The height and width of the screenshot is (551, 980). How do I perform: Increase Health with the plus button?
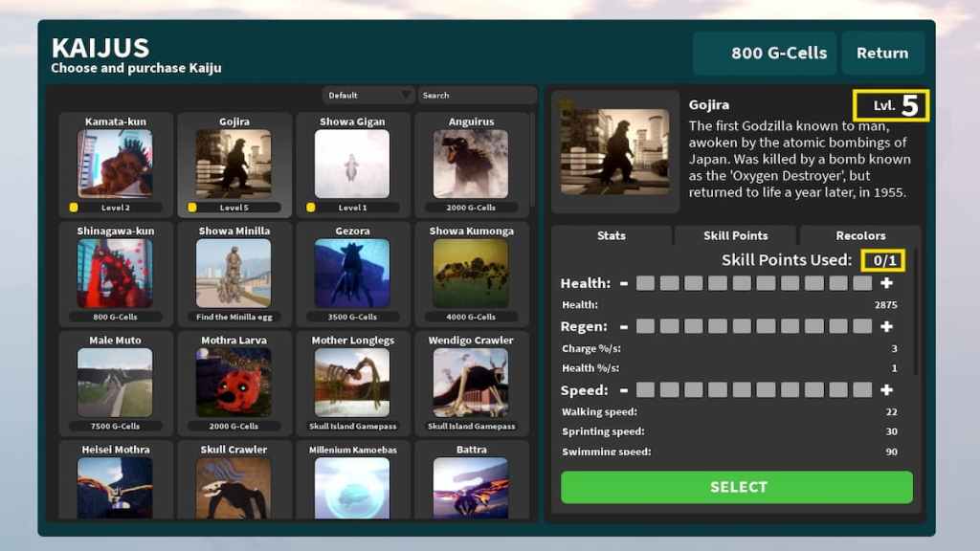click(886, 283)
